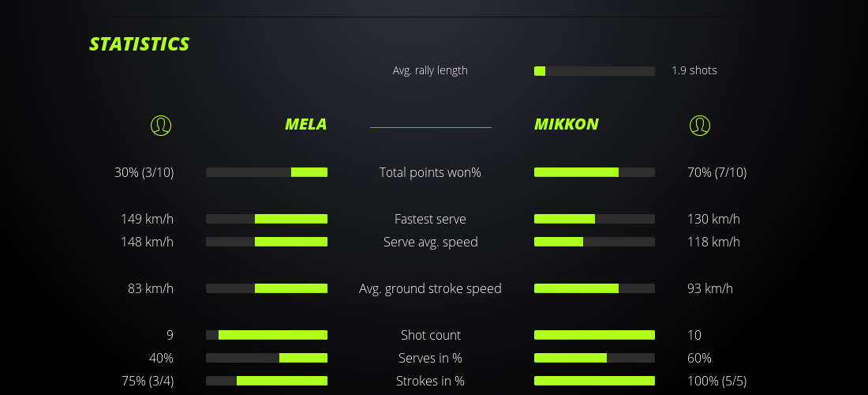Click Mela's player profile icon

tap(160, 125)
